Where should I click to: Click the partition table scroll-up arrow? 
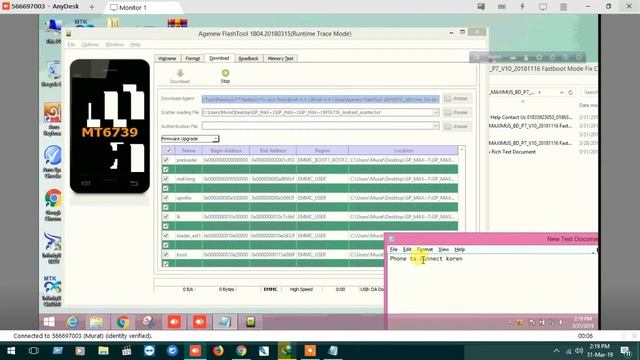(x=462, y=150)
